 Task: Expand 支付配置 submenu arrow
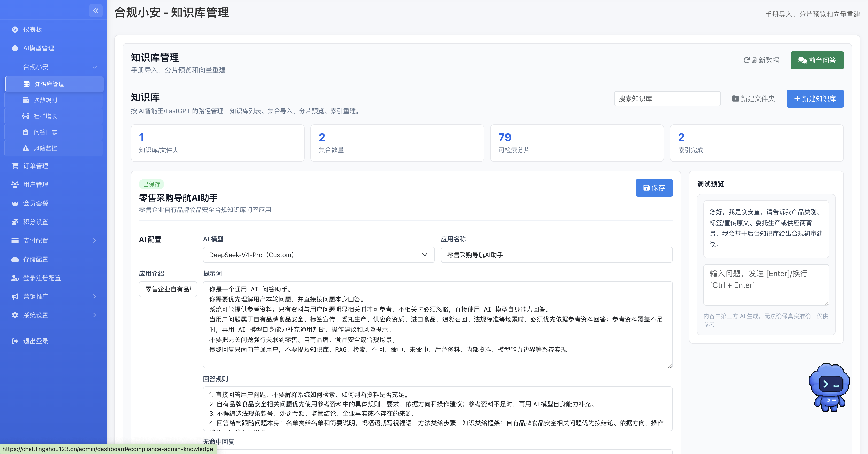(95, 241)
